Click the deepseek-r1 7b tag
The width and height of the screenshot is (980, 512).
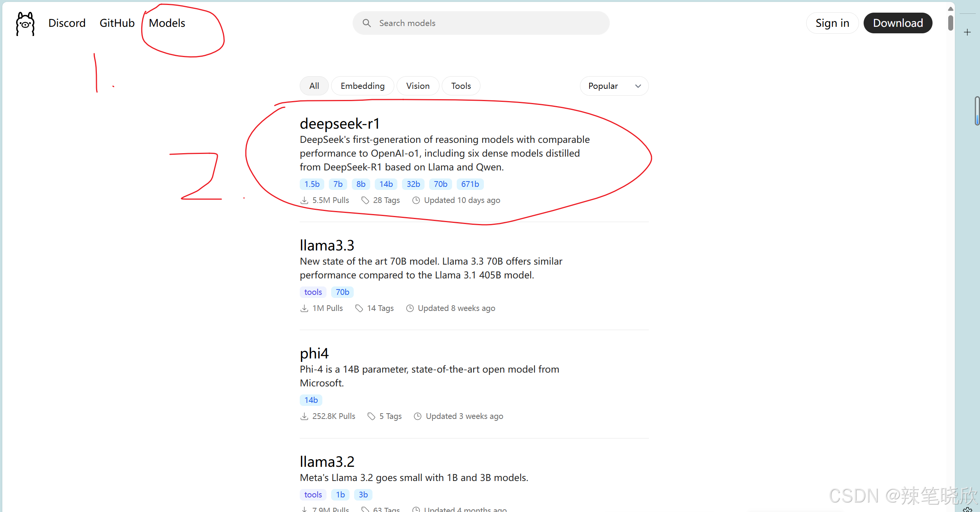338,184
